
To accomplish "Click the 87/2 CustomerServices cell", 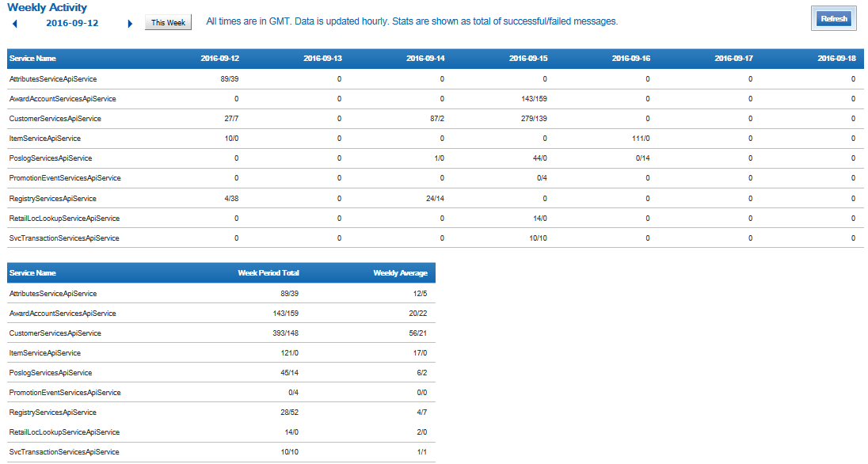I will (436, 119).
